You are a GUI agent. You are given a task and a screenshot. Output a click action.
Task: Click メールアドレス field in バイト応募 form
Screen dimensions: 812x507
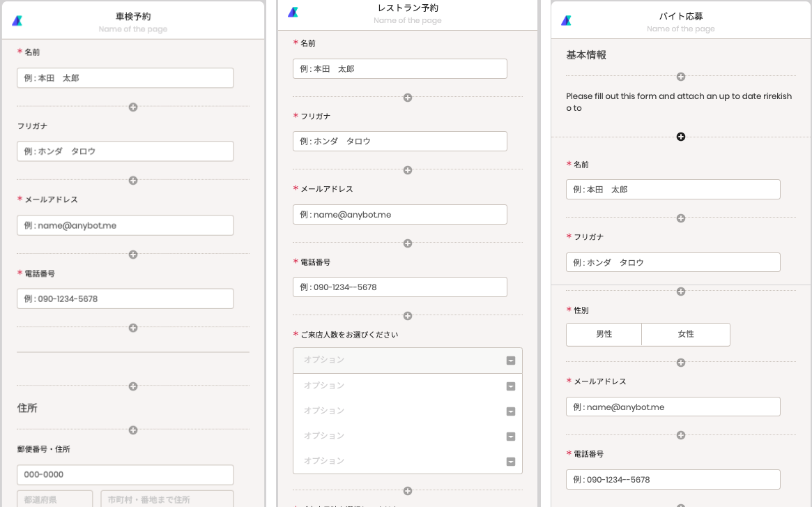(673, 407)
